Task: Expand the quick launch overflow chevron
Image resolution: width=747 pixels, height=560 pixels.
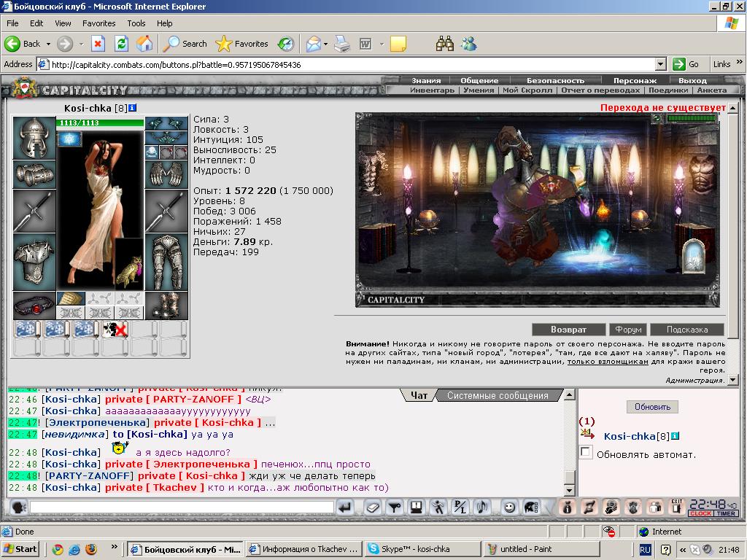Action: point(115,547)
